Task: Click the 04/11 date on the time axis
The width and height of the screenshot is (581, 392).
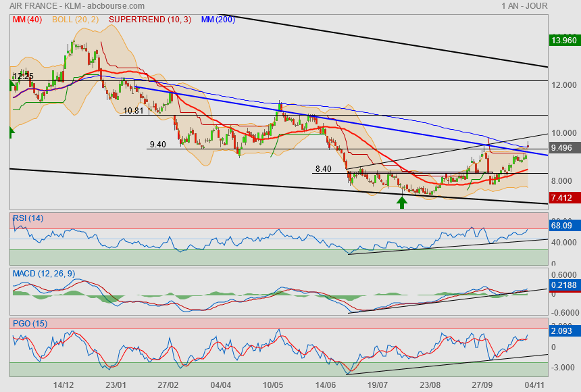Action: [x=534, y=385]
